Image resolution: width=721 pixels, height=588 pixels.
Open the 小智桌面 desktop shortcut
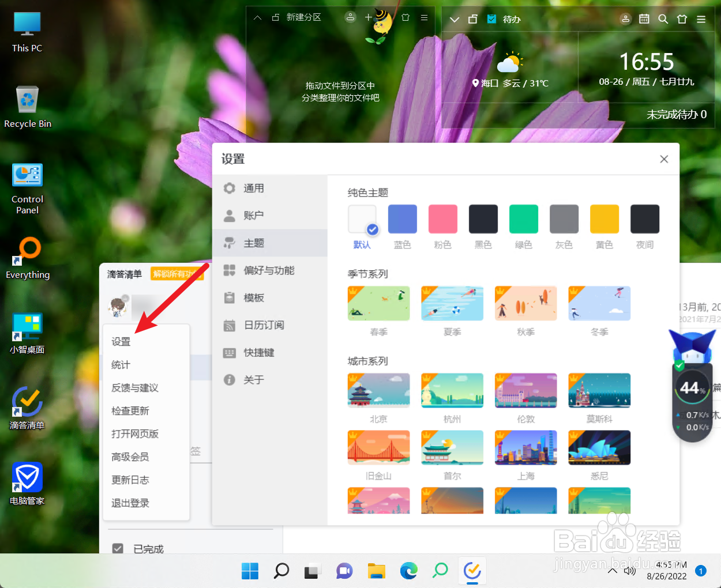tap(27, 334)
